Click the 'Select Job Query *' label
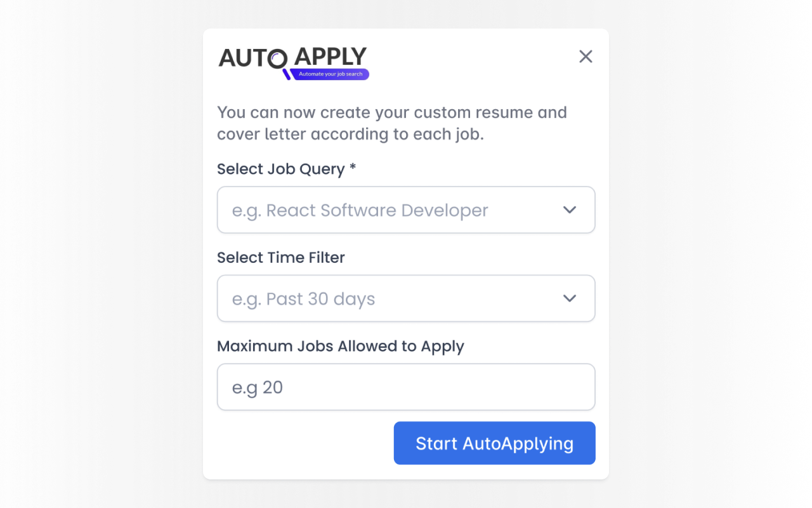The width and height of the screenshot is (812, 508). [x=286, y=169]
